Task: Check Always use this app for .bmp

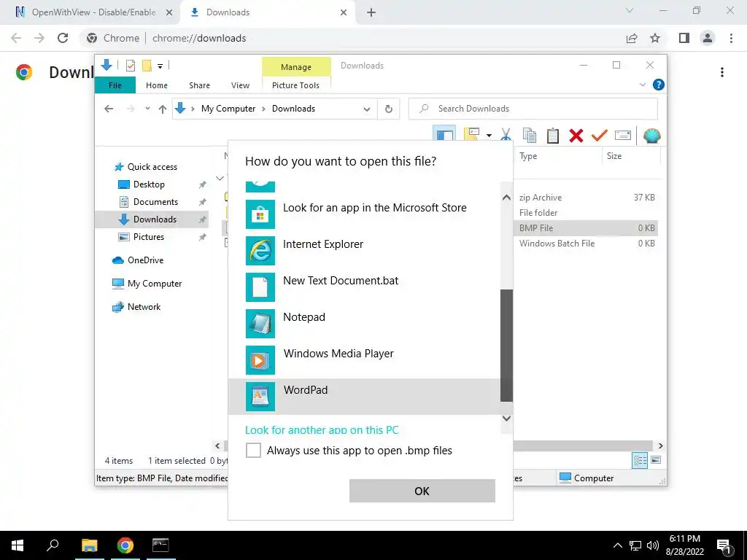Action: [253, 450]
